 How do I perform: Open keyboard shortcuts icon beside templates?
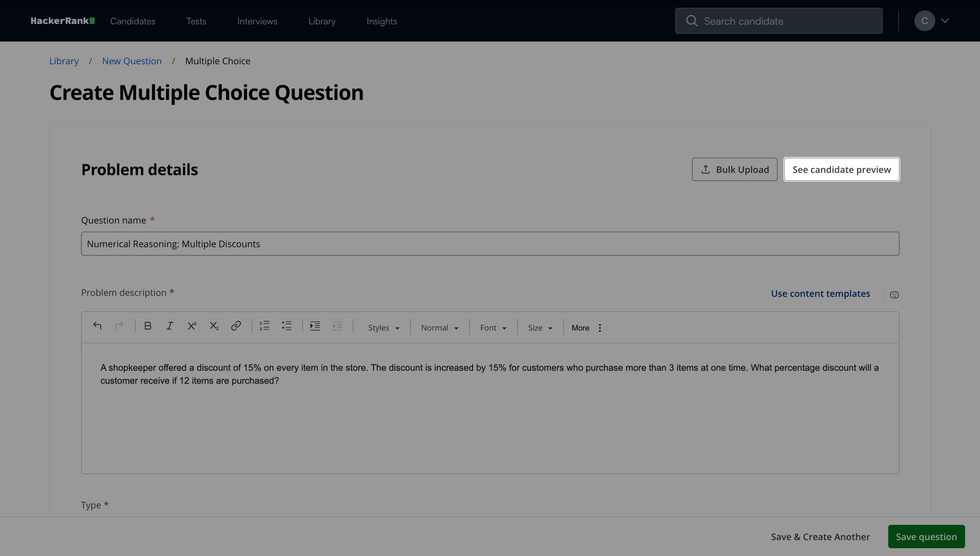894,295
